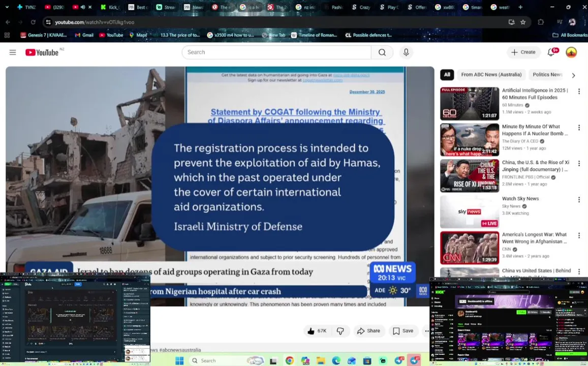The width and height of the screenshot is (588, 366).
Task: Open options for China, the U.S. & Xi video
Action: pyautogui.click(x=579, y=164)
